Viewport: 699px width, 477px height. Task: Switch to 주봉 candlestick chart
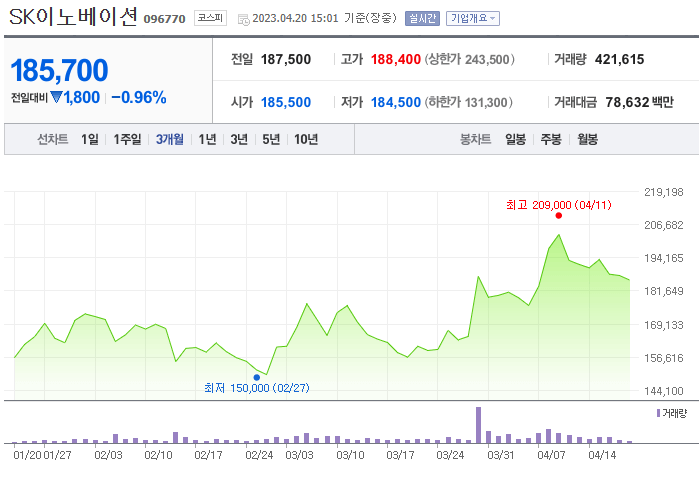coord(551,140)
